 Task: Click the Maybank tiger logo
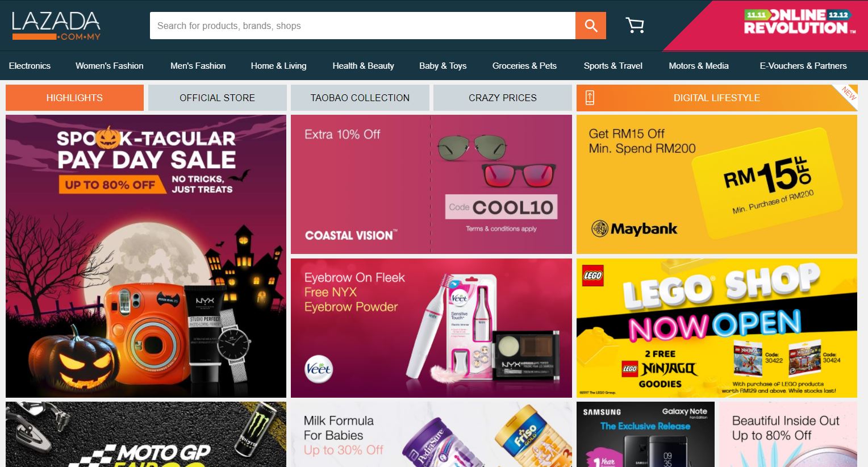click(600, 229)
